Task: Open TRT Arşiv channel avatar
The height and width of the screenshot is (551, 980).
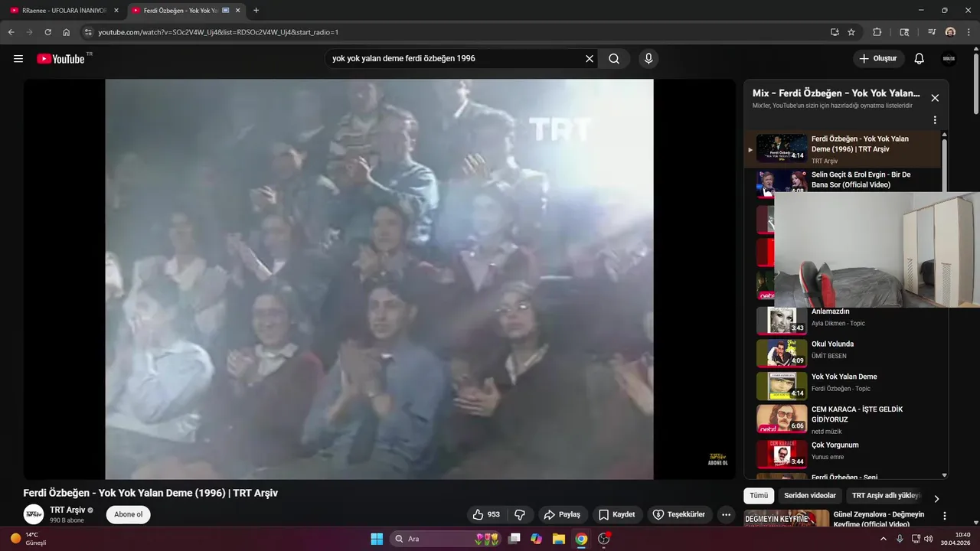Action: click(x=34, y=514)
